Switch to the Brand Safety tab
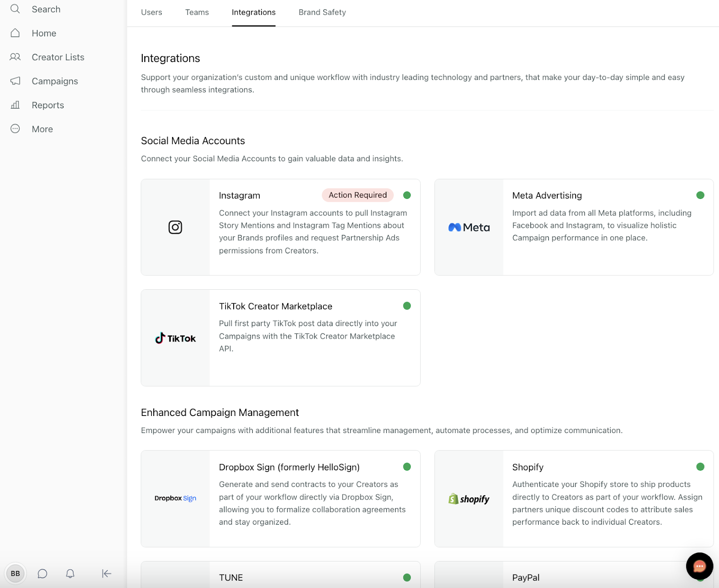This screenshot has height=588, width=719. pyautogui.click(x=322, y=13)
